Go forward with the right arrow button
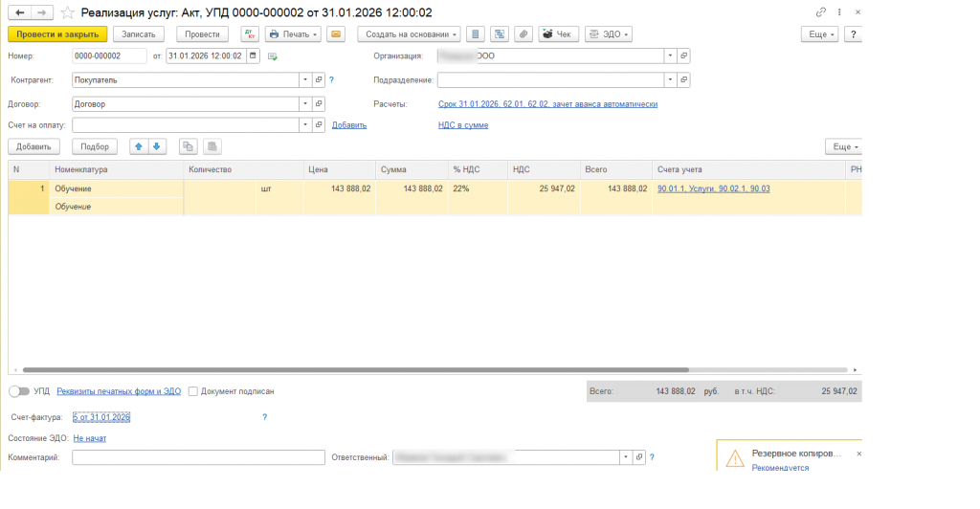 41,12
